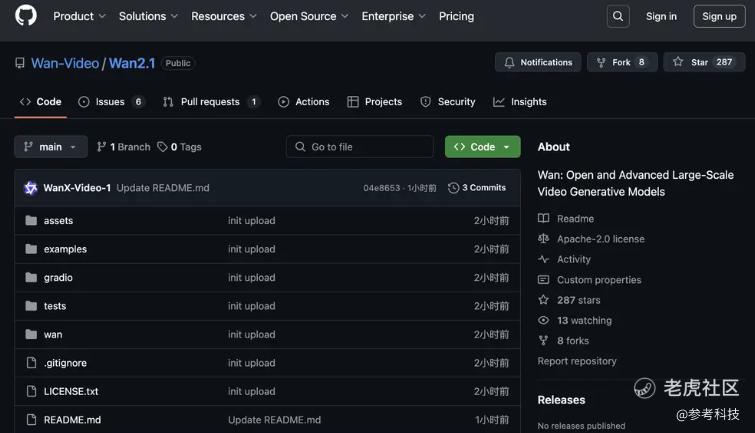Open the Pull requests tab
This screenshot has height=433, width=755.
pos(211,102)
